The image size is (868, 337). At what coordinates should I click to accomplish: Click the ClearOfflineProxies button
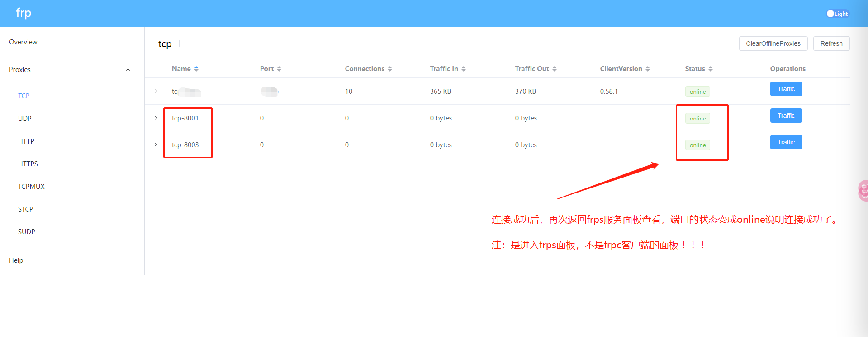point(773,43)
